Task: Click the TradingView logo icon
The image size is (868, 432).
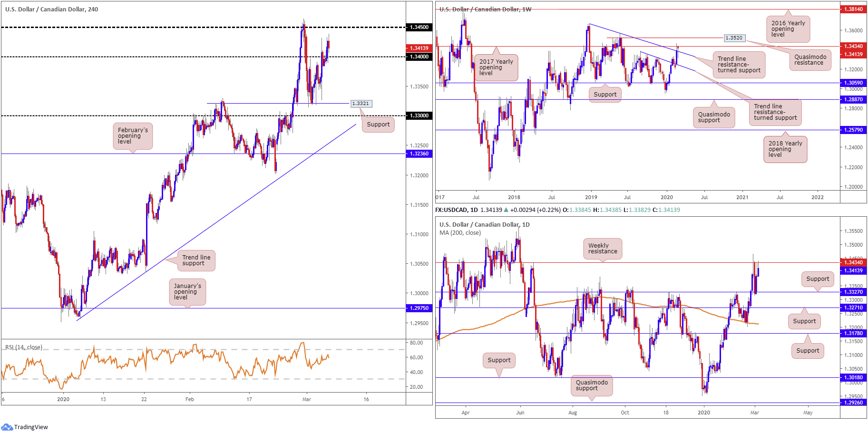Action: coord(7,427)
